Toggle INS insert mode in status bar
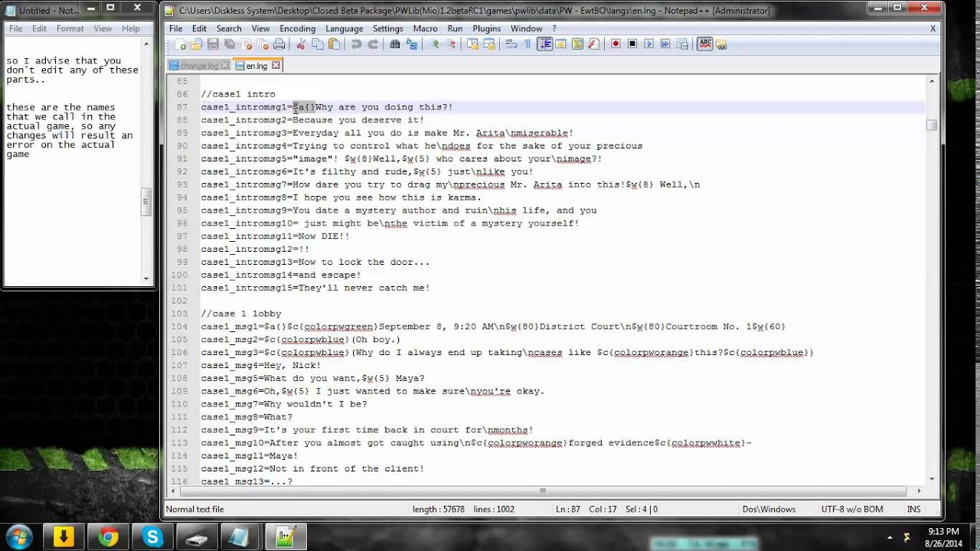 pos(913,509)
